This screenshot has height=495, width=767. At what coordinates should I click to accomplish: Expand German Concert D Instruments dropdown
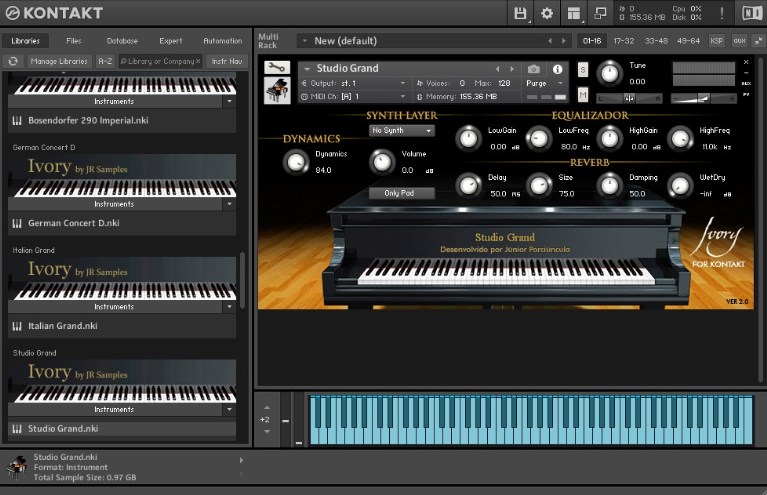pyautogui.click(x=229, y=203)
